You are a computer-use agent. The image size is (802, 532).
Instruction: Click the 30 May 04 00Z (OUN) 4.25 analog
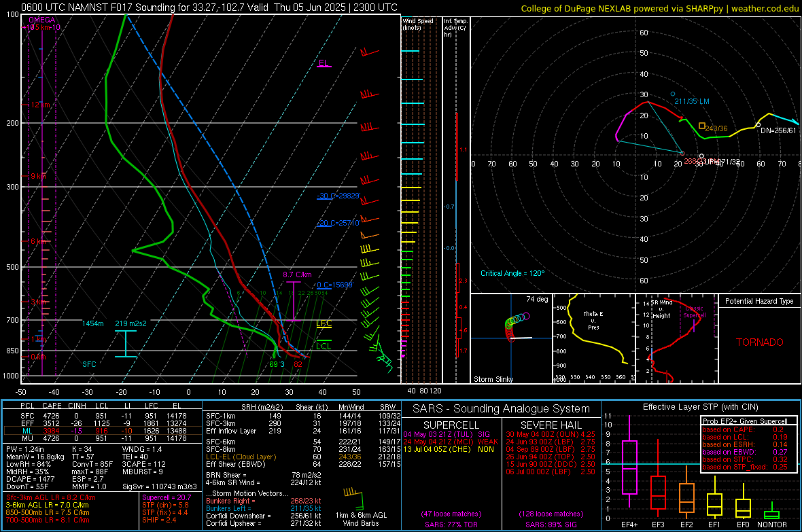[x=551, y=434]
